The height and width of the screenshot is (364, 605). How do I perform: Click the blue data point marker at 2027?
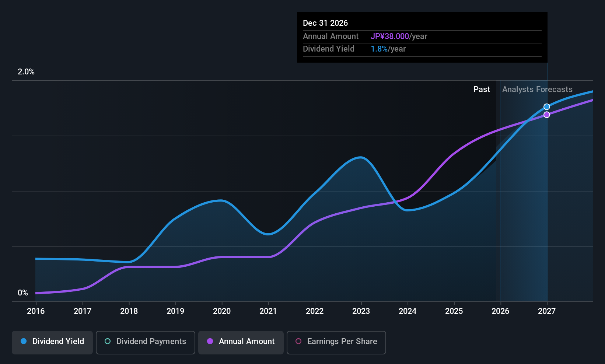pos(547,107)
